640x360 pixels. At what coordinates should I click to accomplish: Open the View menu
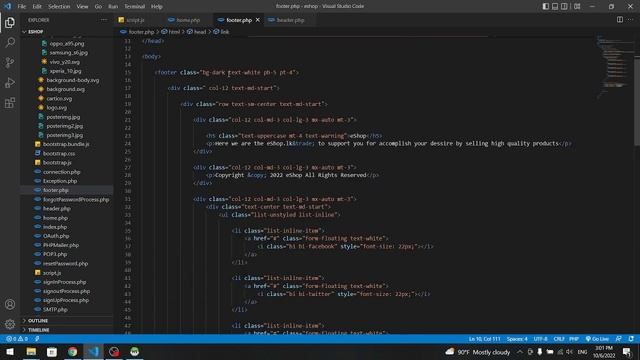(82, 7)
